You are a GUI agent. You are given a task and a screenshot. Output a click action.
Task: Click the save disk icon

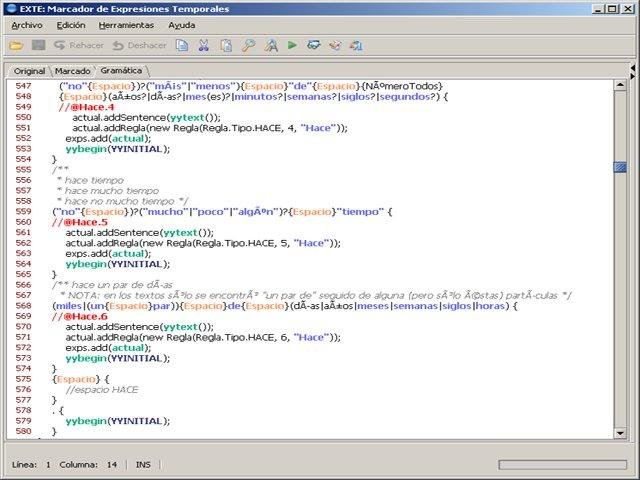click(38, 45)
